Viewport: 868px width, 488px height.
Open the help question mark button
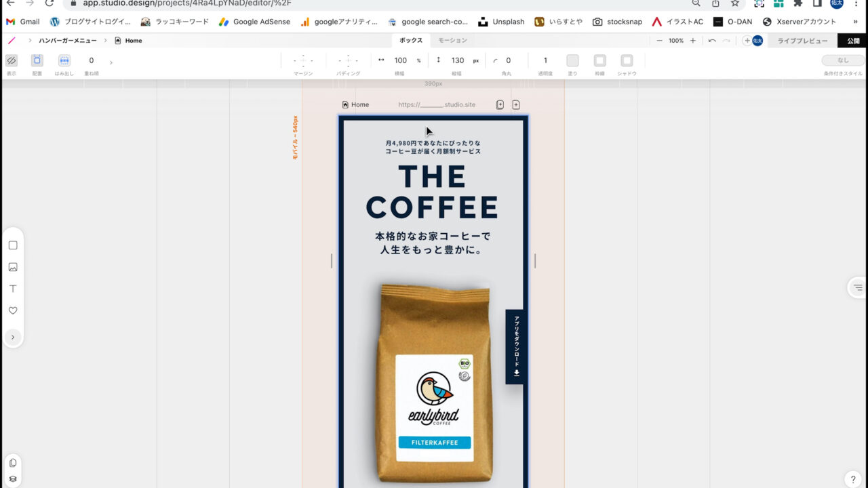(853, 479)
